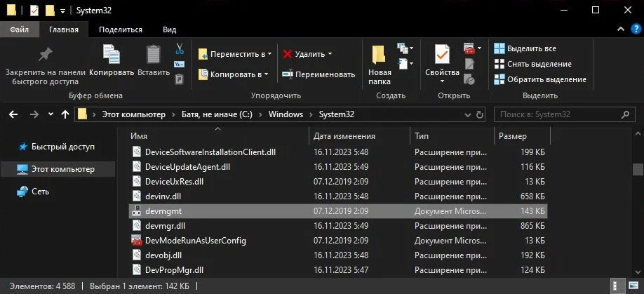644x294 pixels.
Task: Click the file list vertical scrollbar thumb
Action: [638, 169]
